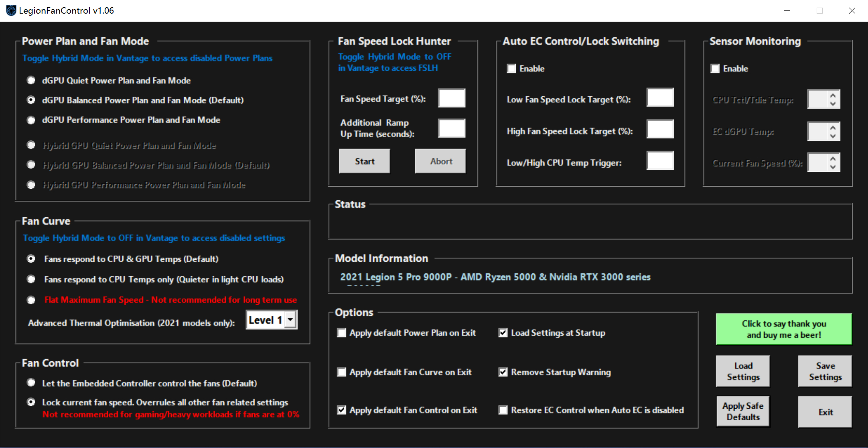Click the model information text '2021 Legion 5 Pro 9000P'
The width and height of the screenshot is (868, 448).
click(x=396, y=277)
